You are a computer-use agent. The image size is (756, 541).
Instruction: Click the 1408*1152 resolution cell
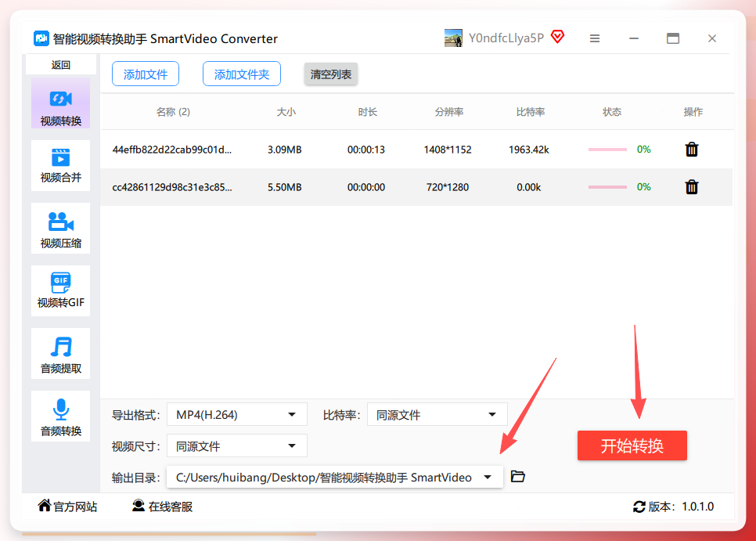pyautogui.click(x=448, y=150)
